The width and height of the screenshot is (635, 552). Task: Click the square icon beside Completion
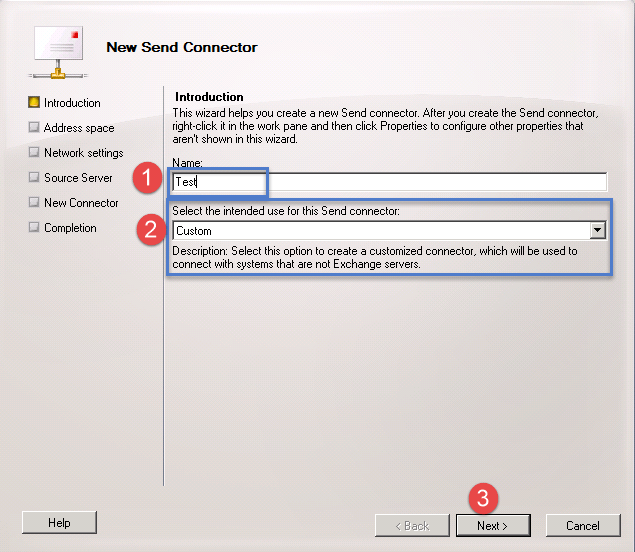pos(34,227)
